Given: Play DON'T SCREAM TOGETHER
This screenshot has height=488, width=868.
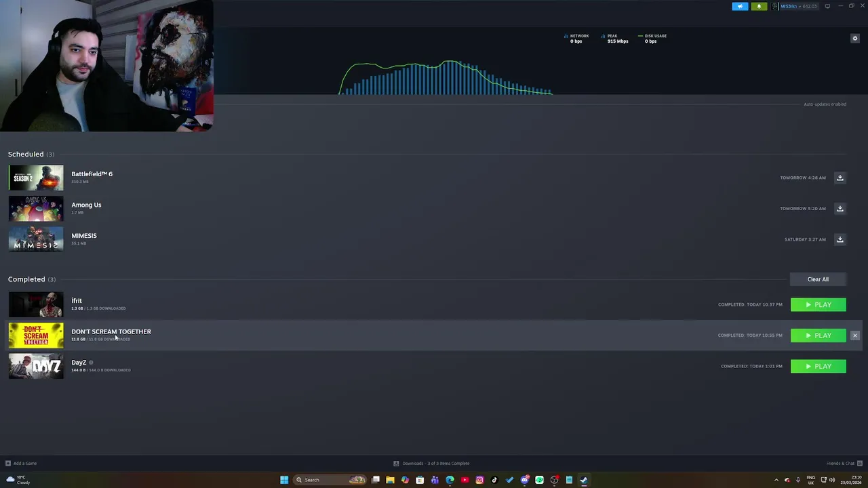Looking at the screenshot, I should (x=818, y=335).
